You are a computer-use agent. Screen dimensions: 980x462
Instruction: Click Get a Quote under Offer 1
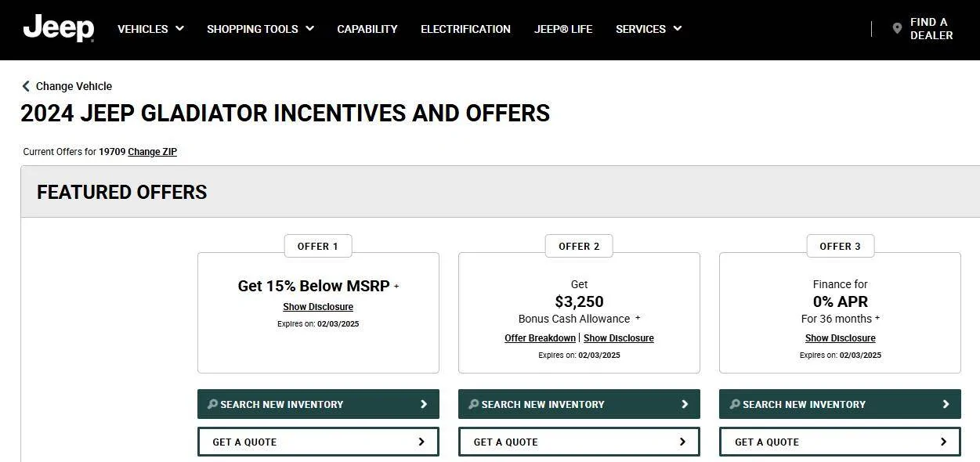tap(318, 442)
